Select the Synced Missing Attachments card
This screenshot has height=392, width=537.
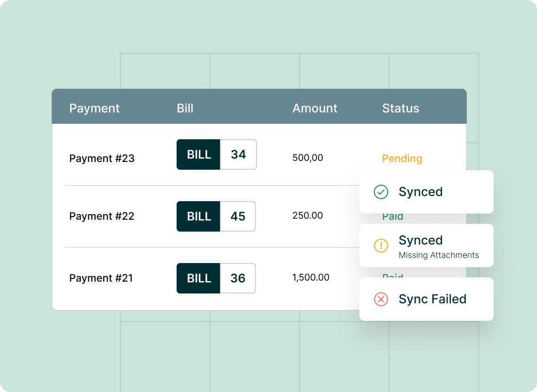(x=427, y=246)
